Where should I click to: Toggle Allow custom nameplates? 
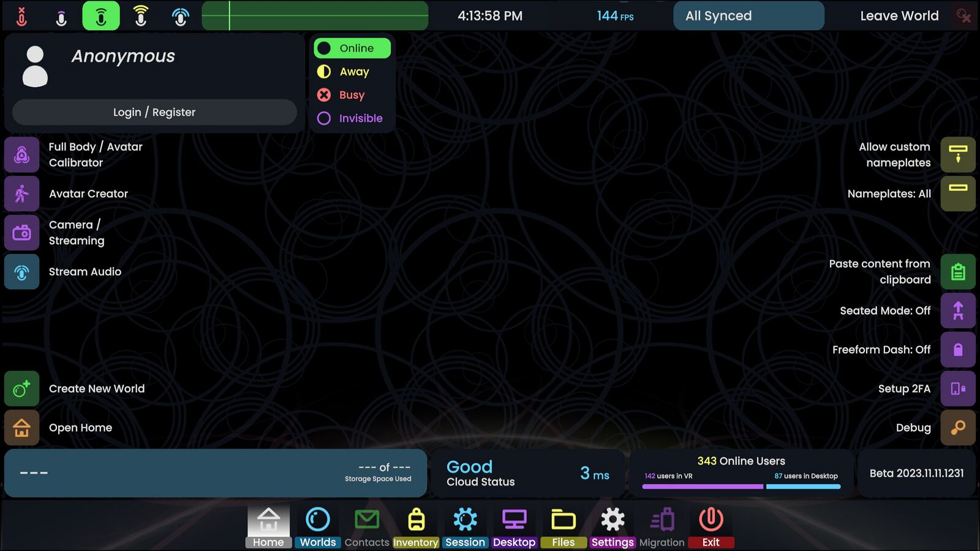click(x=958, y=155)
